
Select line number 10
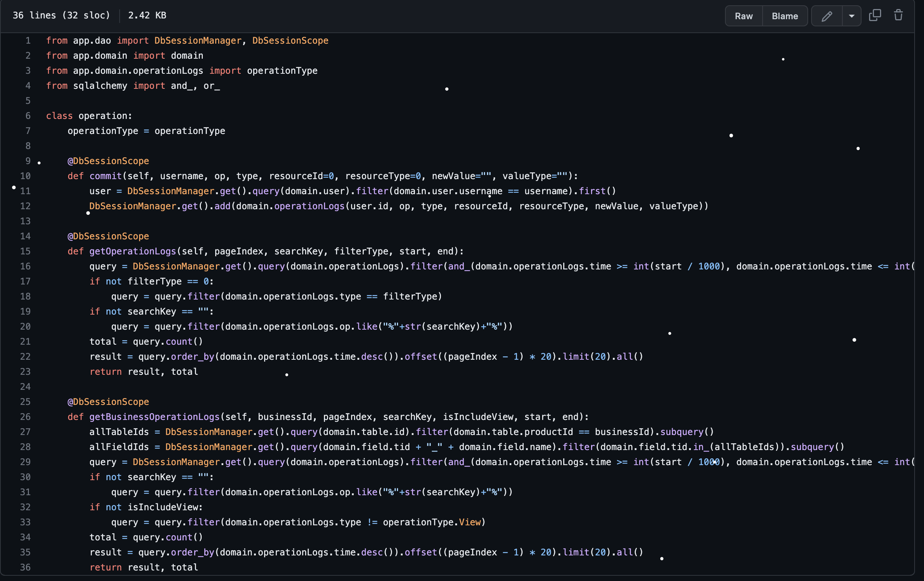click(x=25, y=176)
